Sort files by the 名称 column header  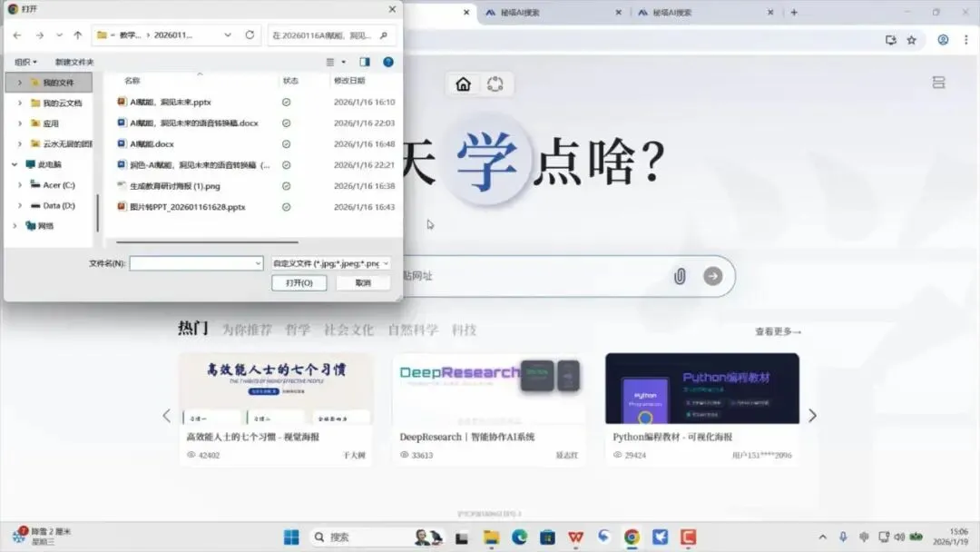click(x=132, y=81)
